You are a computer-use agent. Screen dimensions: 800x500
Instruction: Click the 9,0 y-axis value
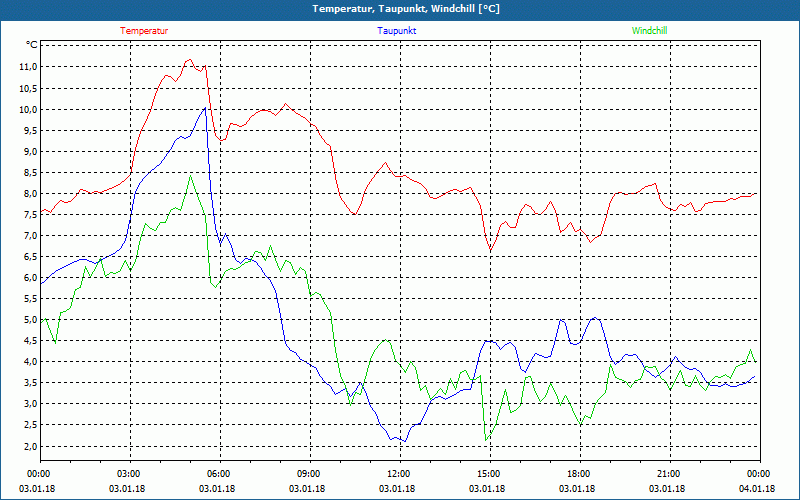coord(30,152)
